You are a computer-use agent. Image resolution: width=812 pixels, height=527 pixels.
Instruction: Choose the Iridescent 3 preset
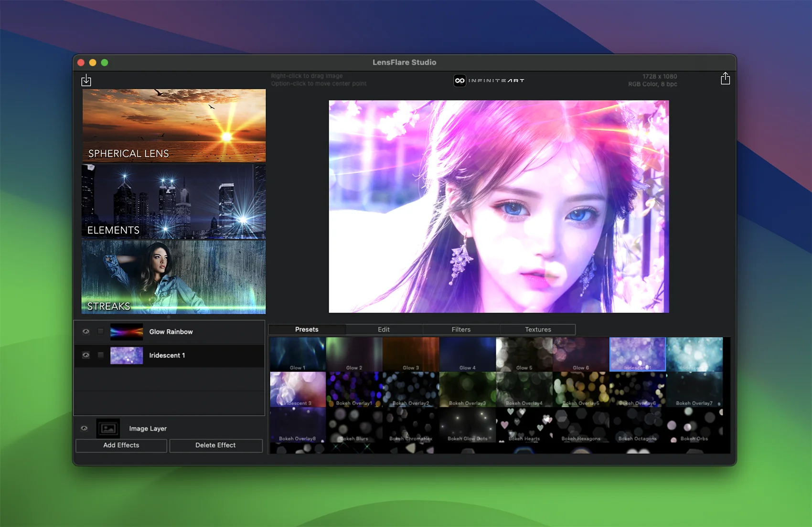click(x=298, y=390)
